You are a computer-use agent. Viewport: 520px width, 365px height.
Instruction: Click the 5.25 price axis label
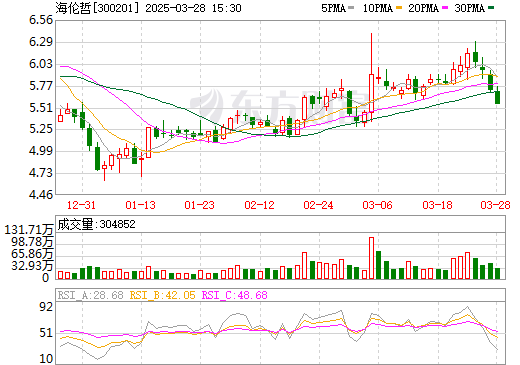click(41, 129)
